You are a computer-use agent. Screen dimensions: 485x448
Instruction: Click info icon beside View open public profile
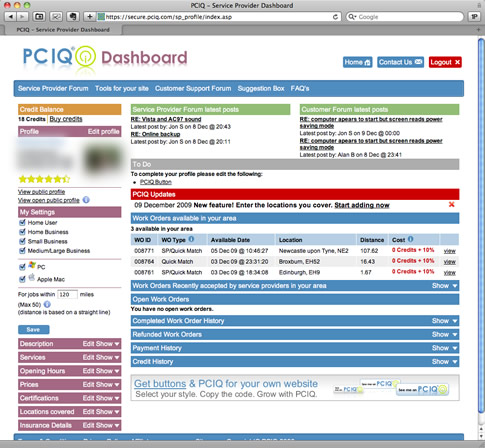(x=86, y=200)
